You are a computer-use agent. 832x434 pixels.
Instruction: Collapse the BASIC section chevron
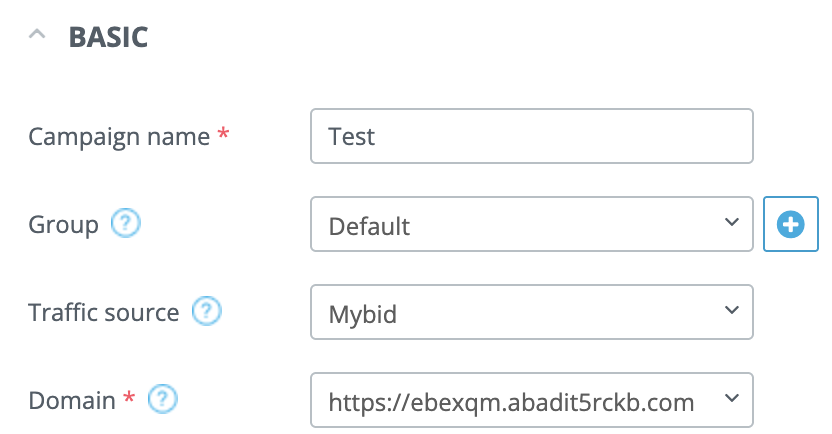38,37
